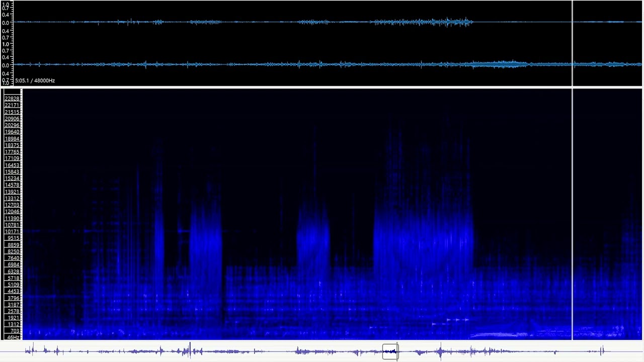Click the lower channel waveform track
This screenshot has height=362, width=644.
click(328, 64)
